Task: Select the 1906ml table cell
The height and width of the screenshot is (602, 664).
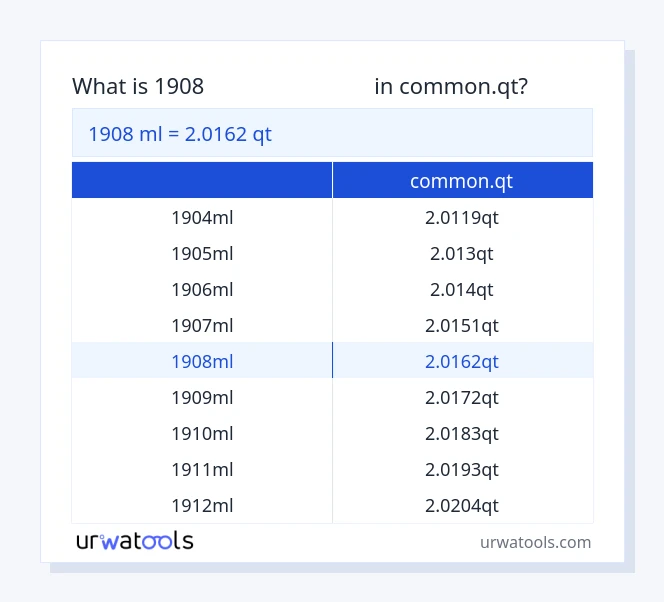Action: coord(202,289)
